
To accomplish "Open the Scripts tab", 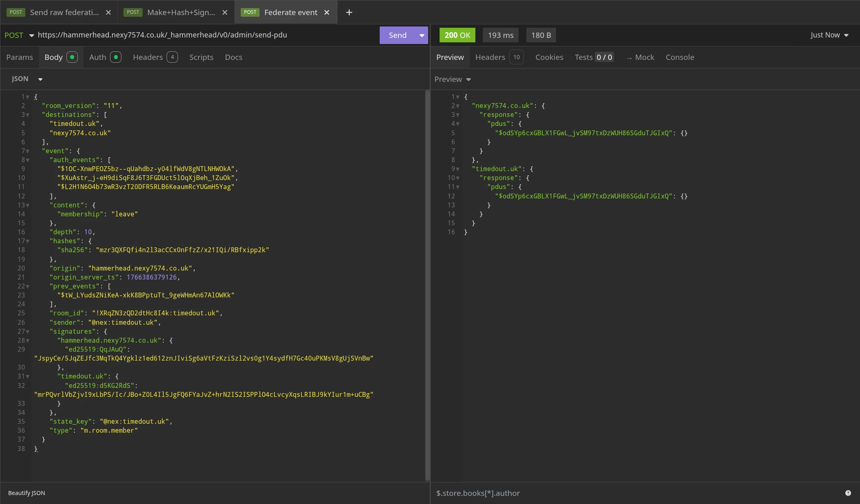I will [201, 57].
